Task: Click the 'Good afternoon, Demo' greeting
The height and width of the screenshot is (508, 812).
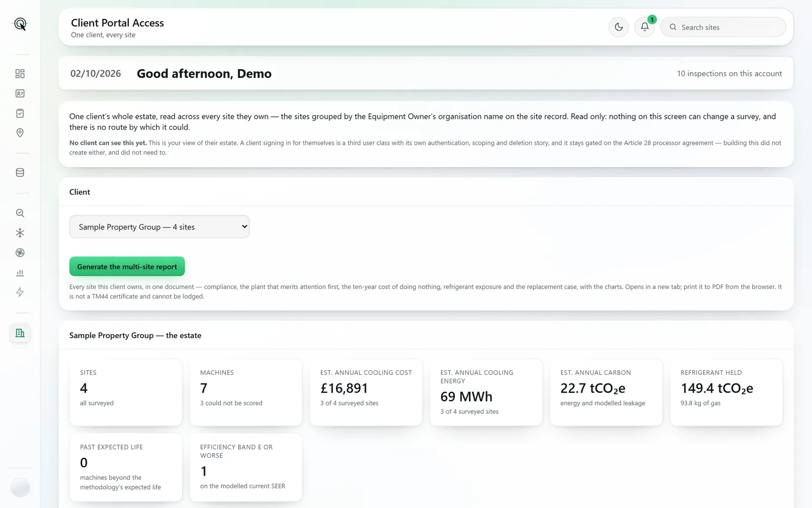Action: [204, 74]
